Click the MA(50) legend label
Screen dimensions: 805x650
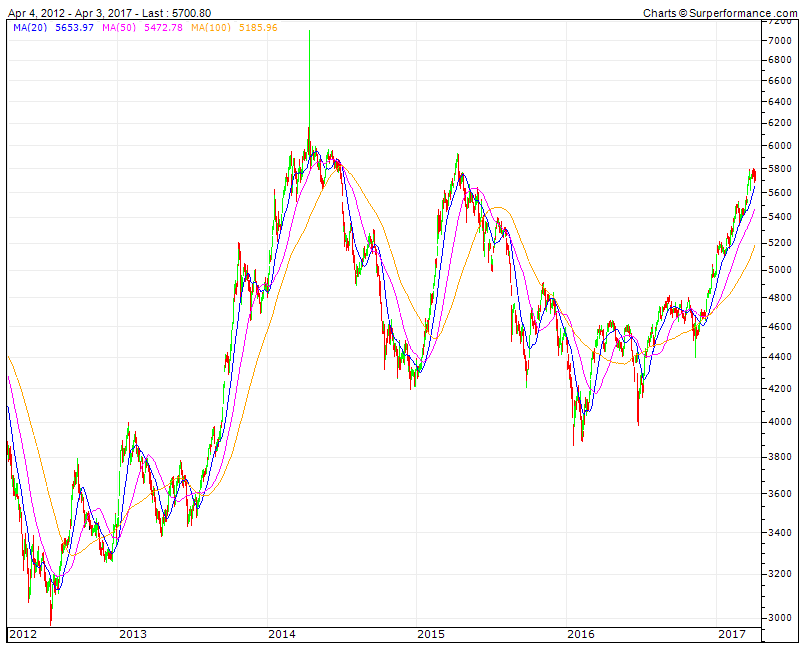(x=119, y=28)
